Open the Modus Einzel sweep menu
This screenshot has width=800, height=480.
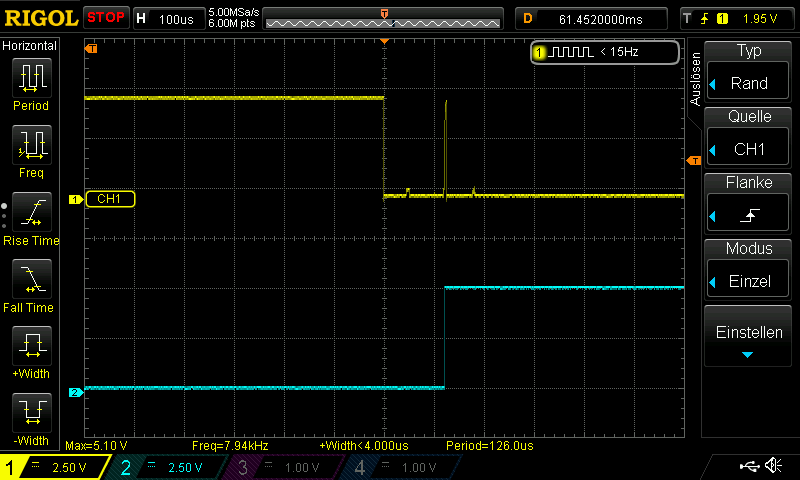[748, 270]
